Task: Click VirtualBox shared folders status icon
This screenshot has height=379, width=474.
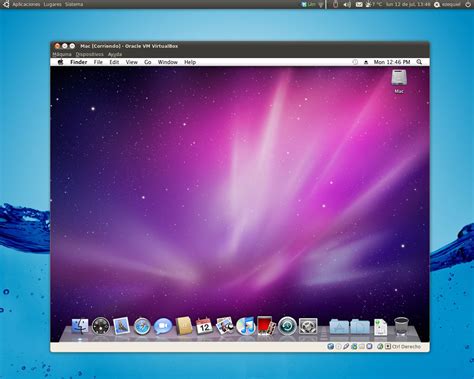Action: 361,347
